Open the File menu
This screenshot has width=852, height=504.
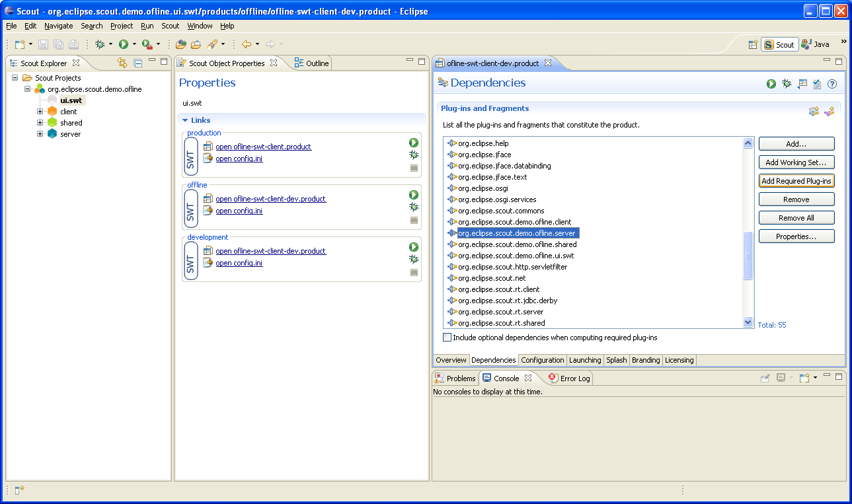point(11,26)
